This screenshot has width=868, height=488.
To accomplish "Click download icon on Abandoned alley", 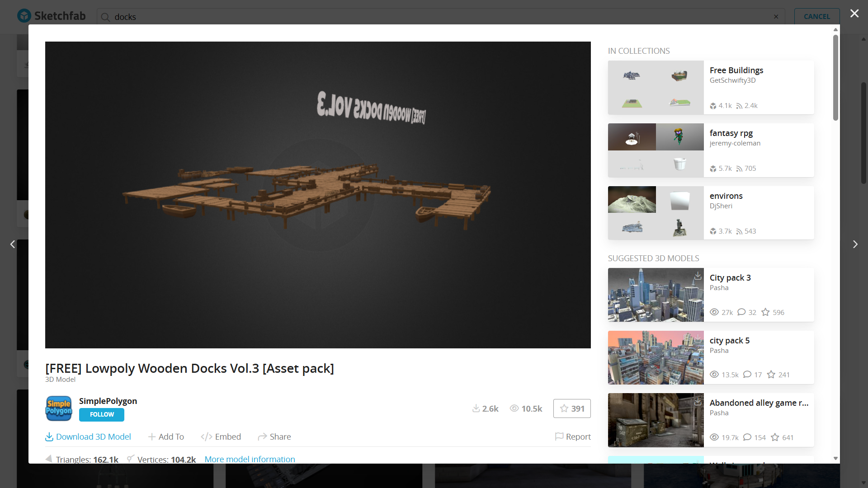I will click(x=698, y=401).
